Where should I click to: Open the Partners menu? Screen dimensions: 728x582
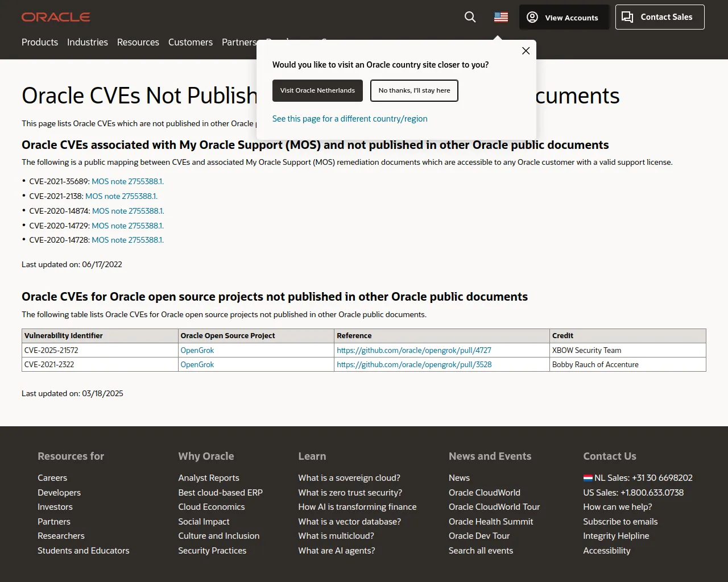[239, 42]
